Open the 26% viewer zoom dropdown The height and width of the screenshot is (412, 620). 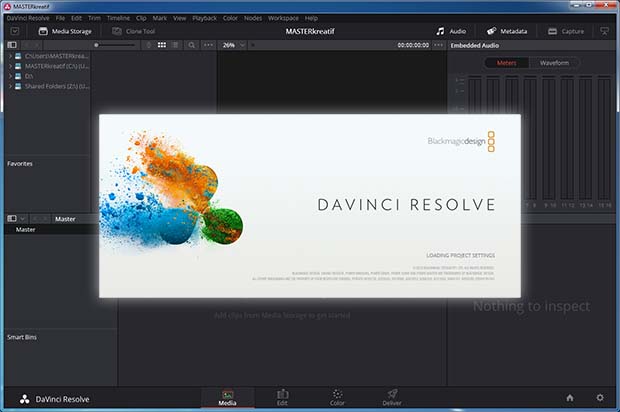pos(233,45)
